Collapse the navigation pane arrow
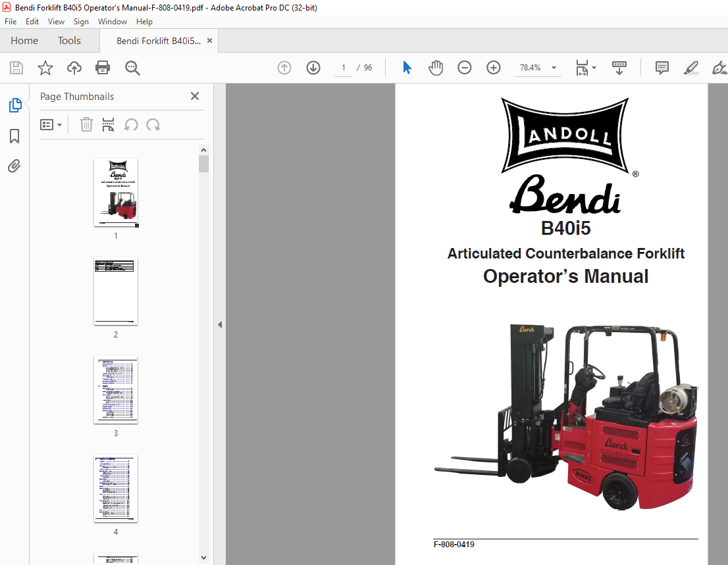The width and height of the screenshot is (728, 565). coord(220,325)
